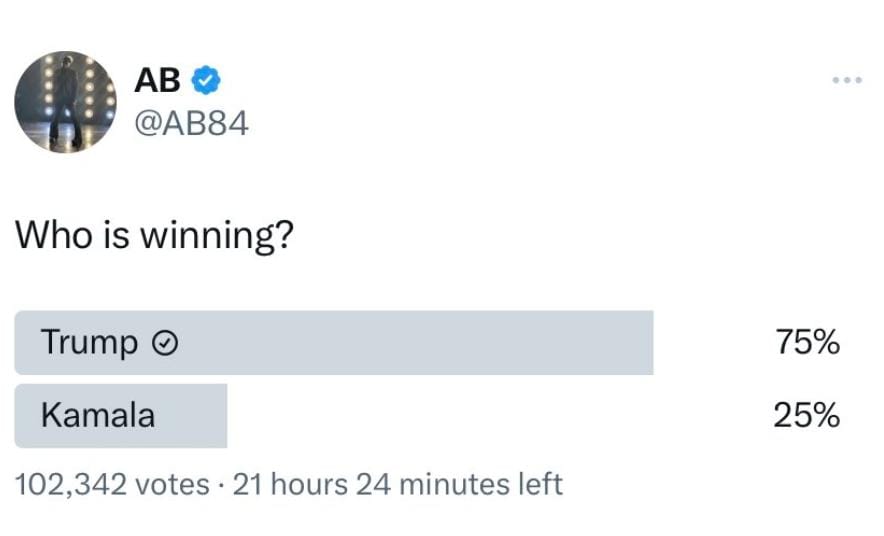Click the "21 hours 24 minutes left" text
The height and width of the screenshot is (536, 884).
(397, 485)
